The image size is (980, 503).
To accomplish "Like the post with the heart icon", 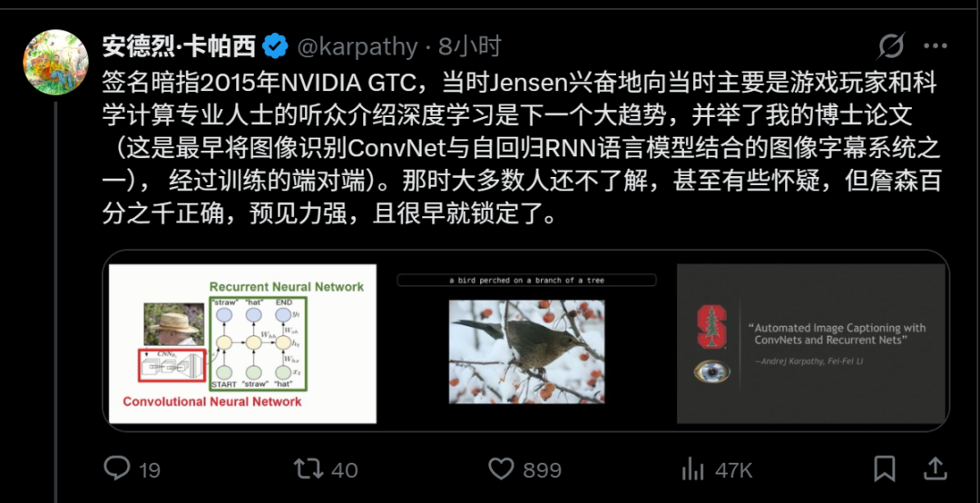I will coord(501,468).
